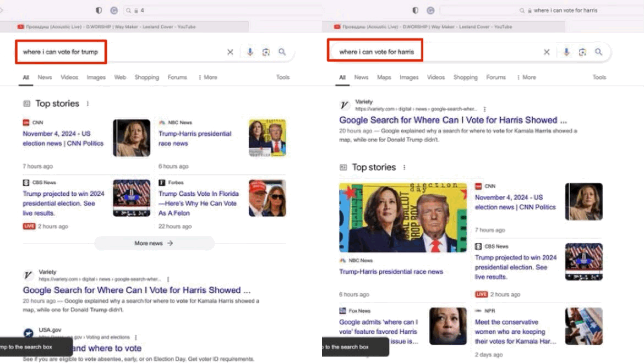Open Tools in right search results
Viewport: 644px width, 363px height.
click(x=599, y=77)
